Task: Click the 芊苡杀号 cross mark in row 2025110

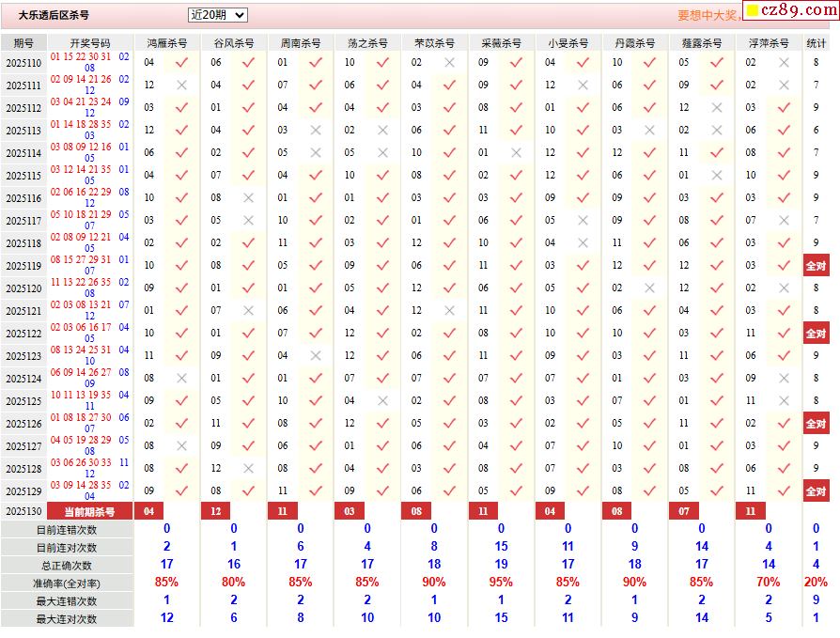Action: tap(449, 62)
